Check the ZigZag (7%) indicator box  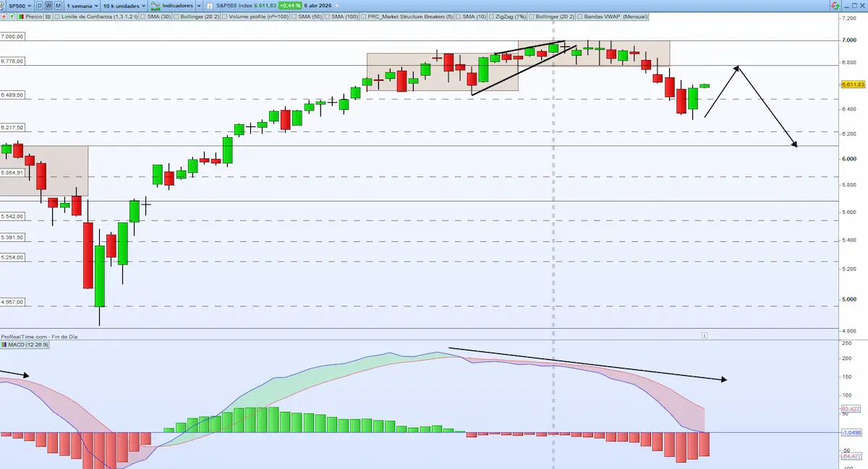490,15
